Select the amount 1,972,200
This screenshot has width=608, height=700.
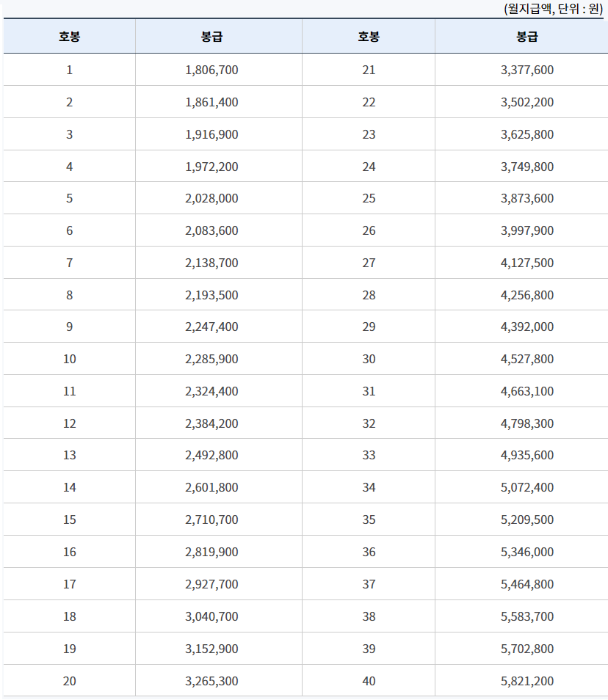pos(211,167)
